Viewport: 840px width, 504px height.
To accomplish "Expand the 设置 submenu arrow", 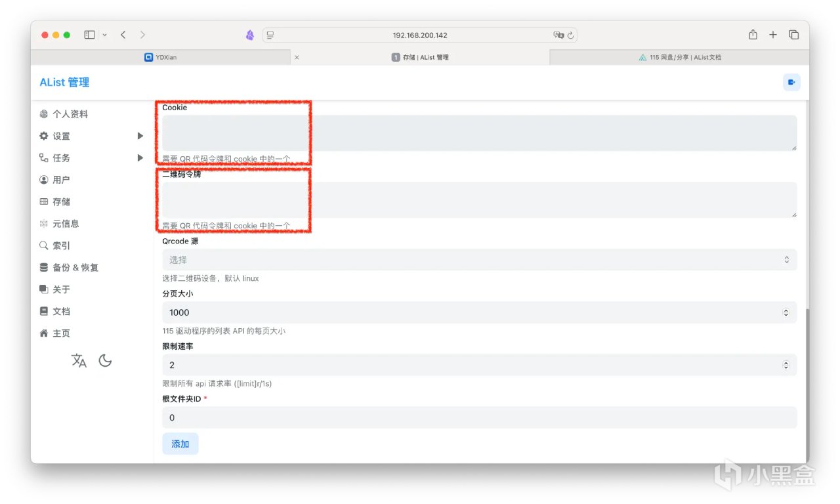I will (140, 136).
